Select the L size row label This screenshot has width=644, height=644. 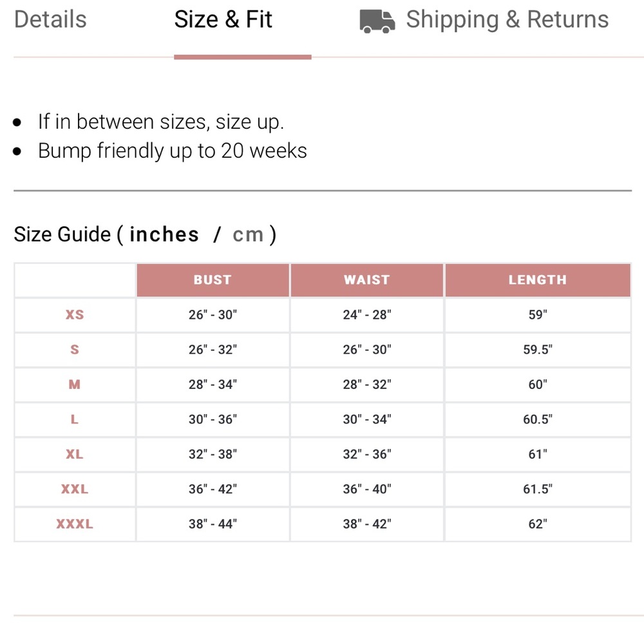pyautogui.click(x=75, y=420)
